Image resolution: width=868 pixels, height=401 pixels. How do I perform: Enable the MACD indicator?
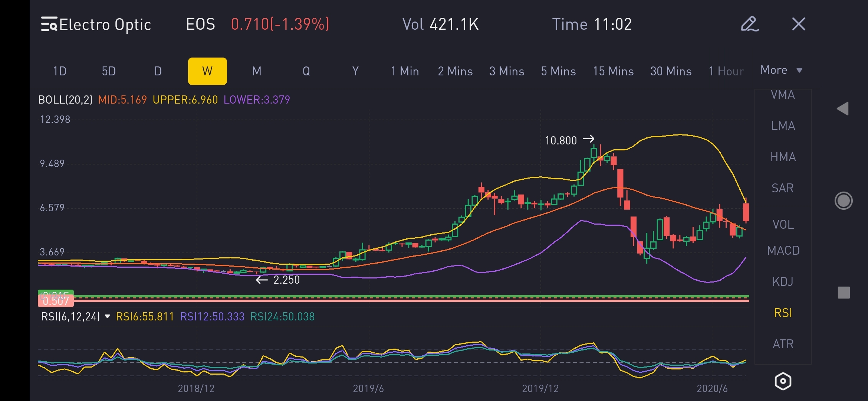[783, 251]
